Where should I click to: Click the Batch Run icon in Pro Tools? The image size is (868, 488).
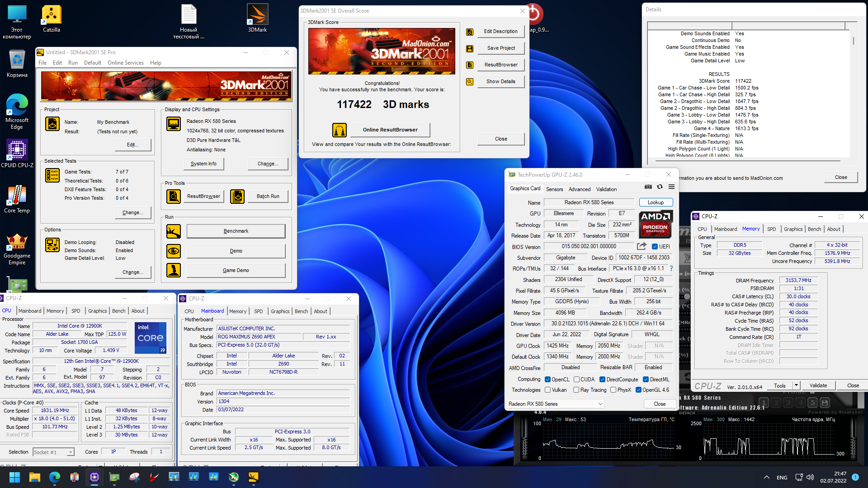[237, 196]
